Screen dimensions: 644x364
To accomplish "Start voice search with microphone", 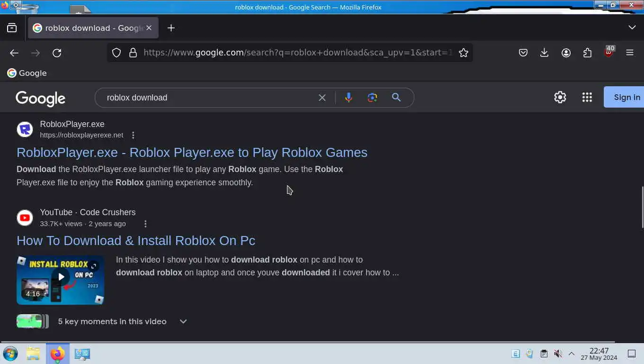I will (x=349, y=98).
